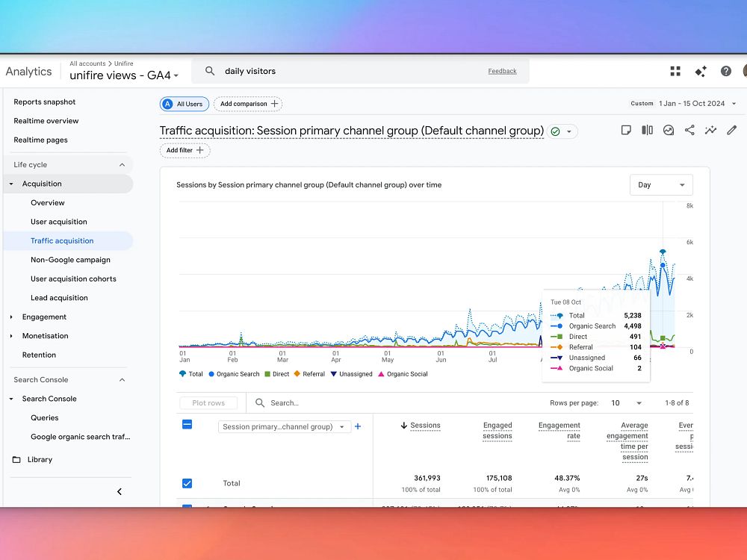The image size is (747, 560).
Task: Open User acquisition report in sidebar
Action: point(58,222)
